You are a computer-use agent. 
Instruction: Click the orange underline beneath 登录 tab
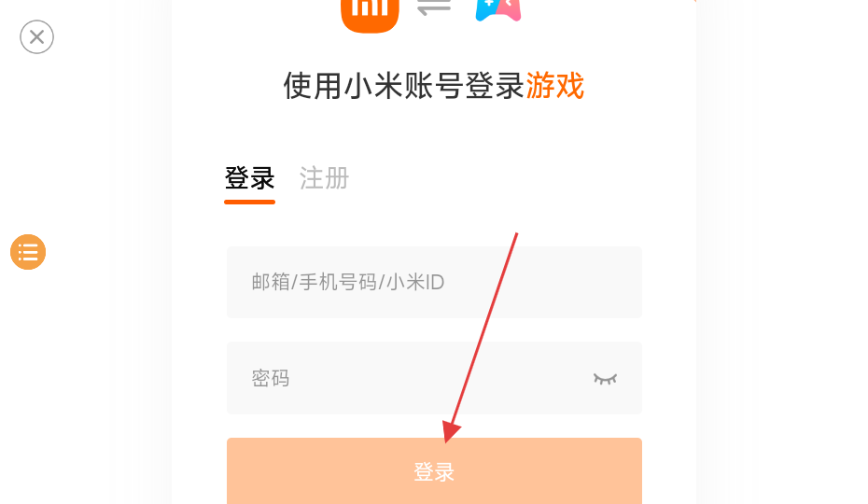pos(249,203)
